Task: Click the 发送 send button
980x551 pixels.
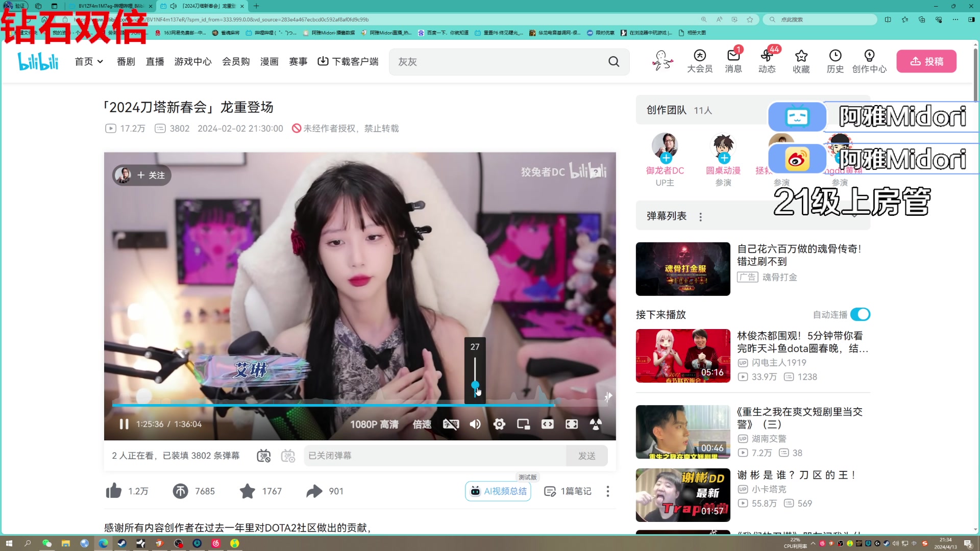Action: (587, 456)
